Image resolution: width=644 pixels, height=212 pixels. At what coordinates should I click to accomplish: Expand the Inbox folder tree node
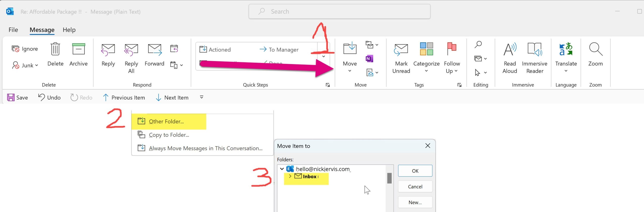[x=290, y=176]
